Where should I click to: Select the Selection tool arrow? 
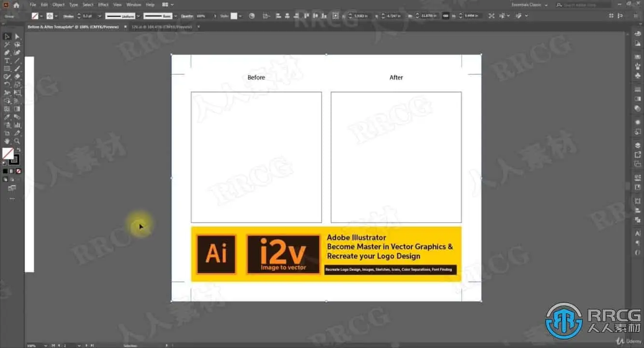(x=7, y=36)
